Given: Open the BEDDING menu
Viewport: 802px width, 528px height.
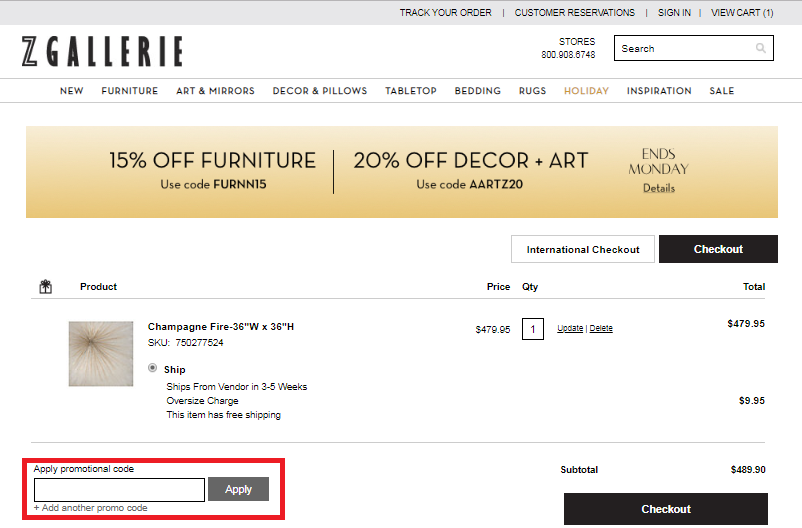Looking at the screenshot, I should point(478,91).
